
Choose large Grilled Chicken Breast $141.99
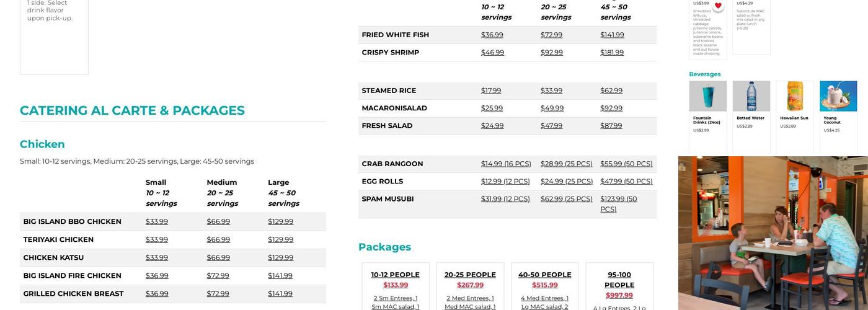tap(280, 293)
